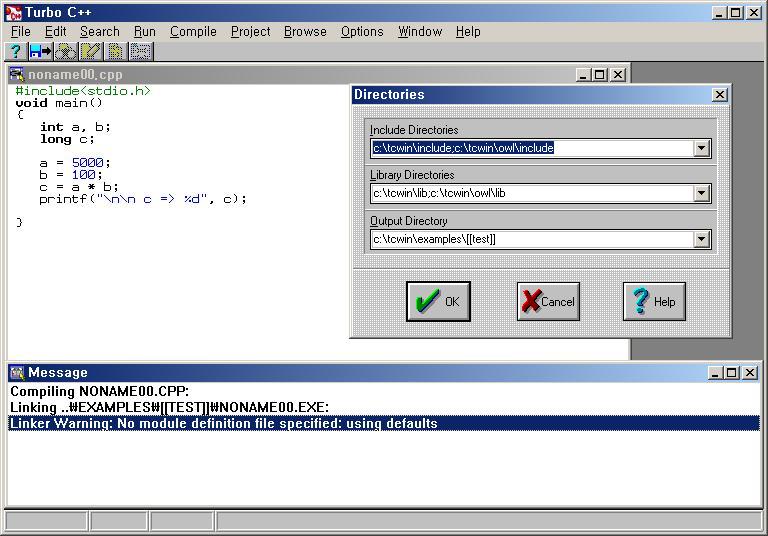Viewport: 768px width, 536px height.
Task: Click inside the Library Directories text field
Action: pyautogui.click(x=532, y=193)
